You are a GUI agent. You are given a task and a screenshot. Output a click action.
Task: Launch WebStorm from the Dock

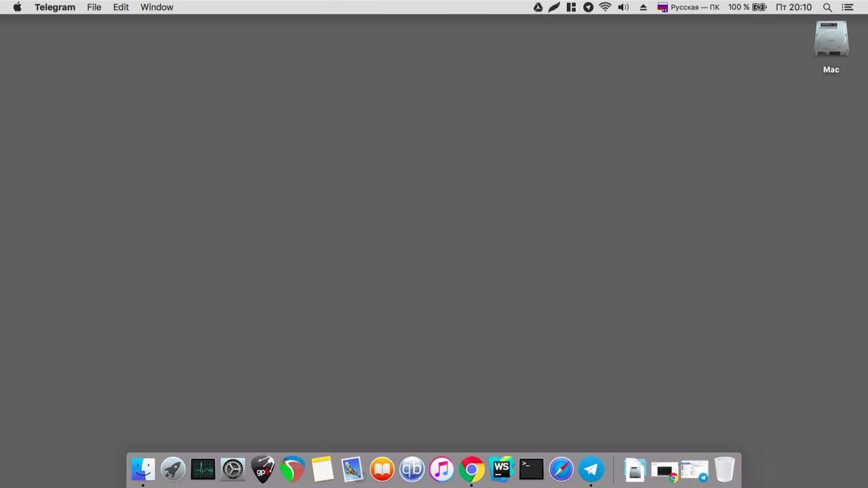point(501,469)
